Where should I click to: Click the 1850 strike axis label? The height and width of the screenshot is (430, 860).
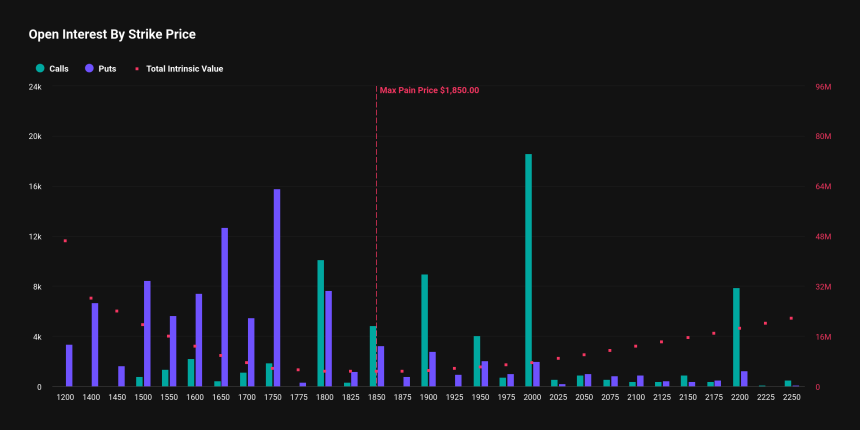pyautogui.click(x=376, y=397)
